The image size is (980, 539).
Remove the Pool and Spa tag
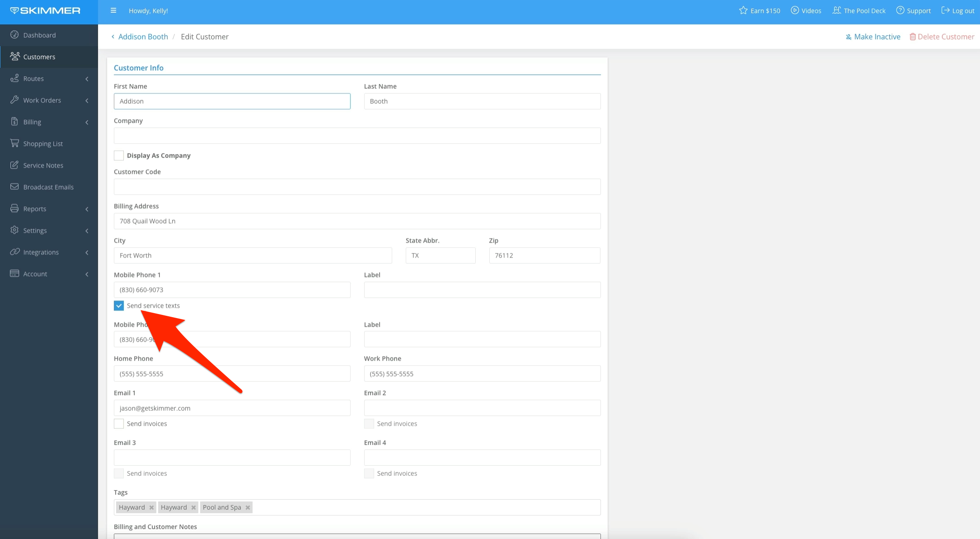pyautogui.click(x=248, y=507)
